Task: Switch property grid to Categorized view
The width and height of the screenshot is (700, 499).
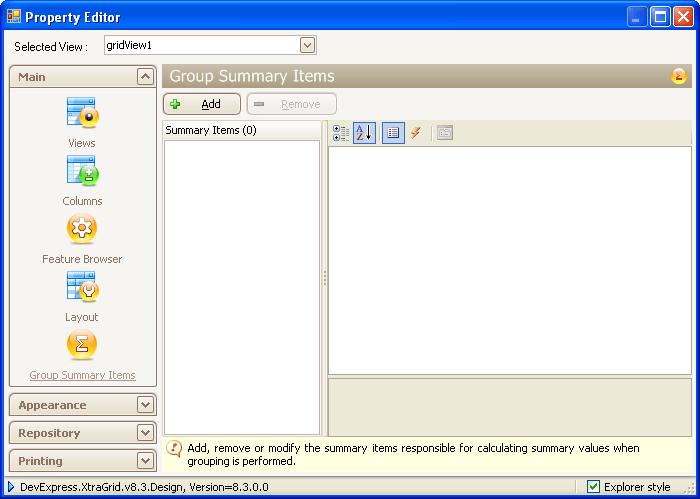Action: point(341,133)
